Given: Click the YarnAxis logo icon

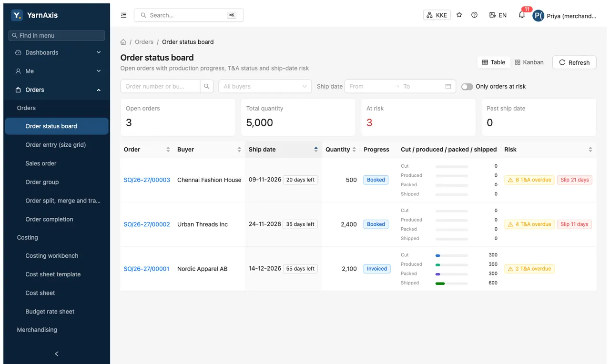Looking at the screenshot, I should 17,15.
